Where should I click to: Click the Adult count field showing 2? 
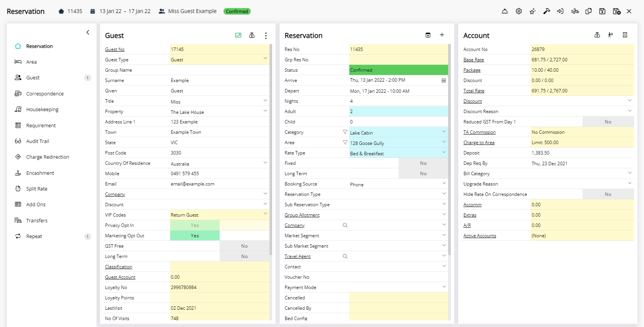pyautogui.click(x=399, y=112)
